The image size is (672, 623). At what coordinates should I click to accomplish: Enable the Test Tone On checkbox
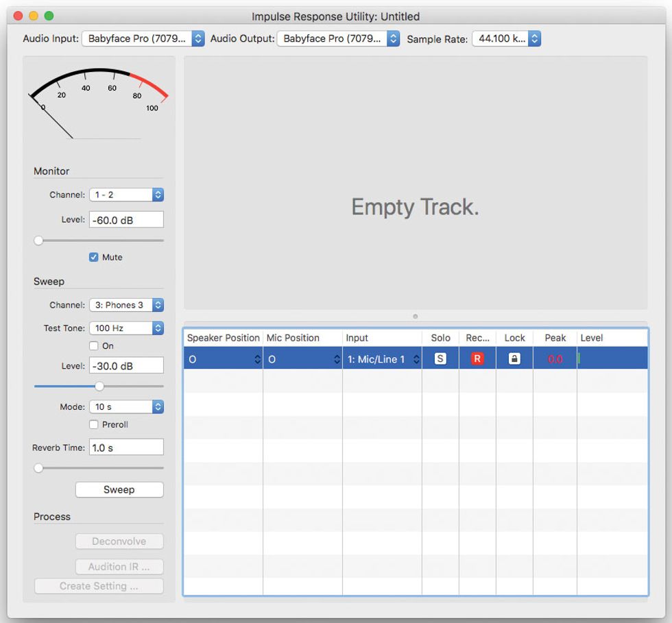click(x=94, y=346)
